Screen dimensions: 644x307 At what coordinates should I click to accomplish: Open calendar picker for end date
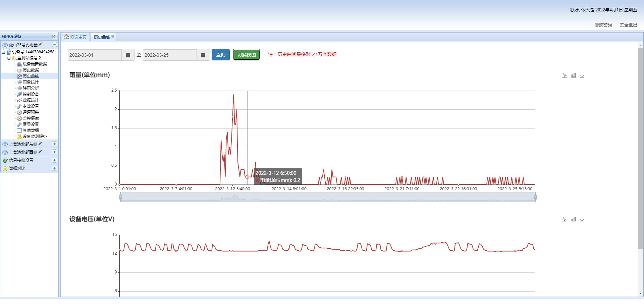203,55
